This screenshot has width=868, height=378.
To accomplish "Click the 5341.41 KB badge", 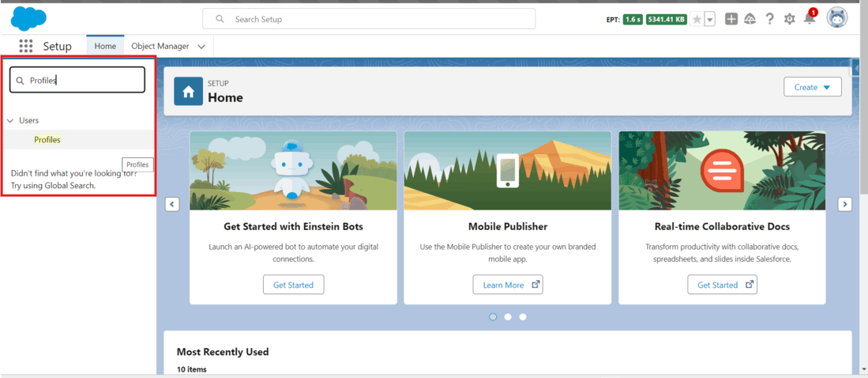I will coord(666,20).
